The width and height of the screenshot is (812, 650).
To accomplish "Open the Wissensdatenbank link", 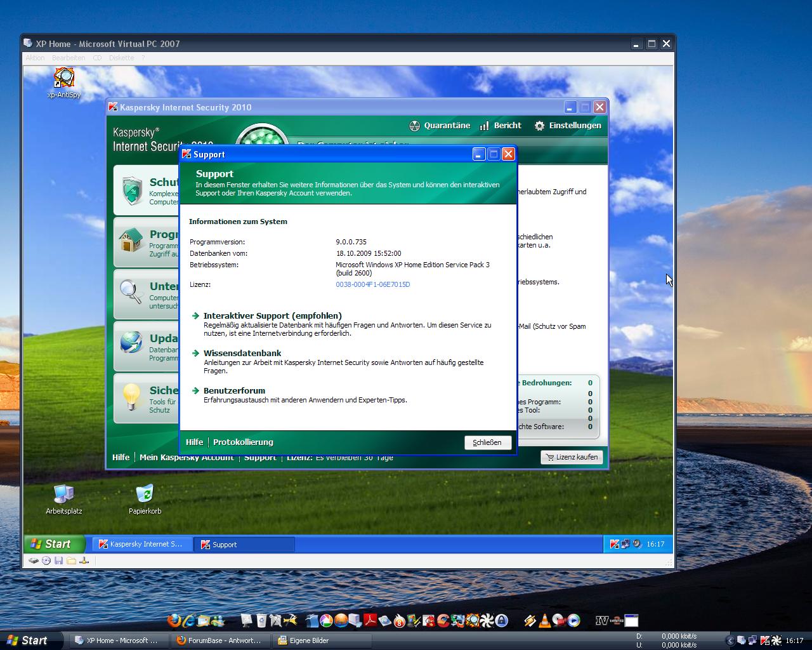I will click(x=242, y=353).
